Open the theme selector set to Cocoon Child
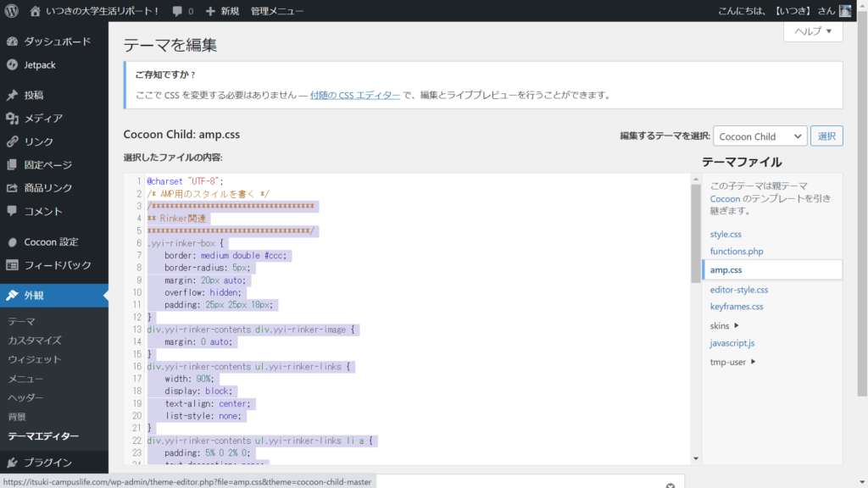Viewport: 868px width, 488px height. click(760, 136)
